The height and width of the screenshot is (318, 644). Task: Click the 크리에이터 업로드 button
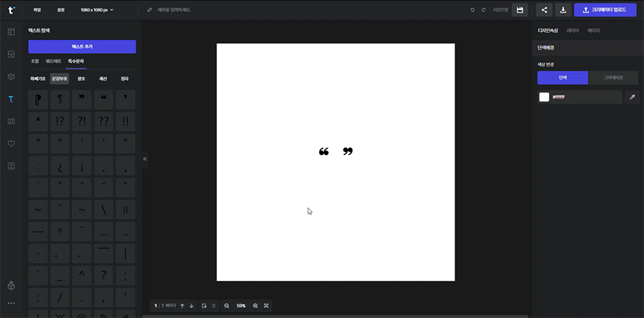point(605,10)
